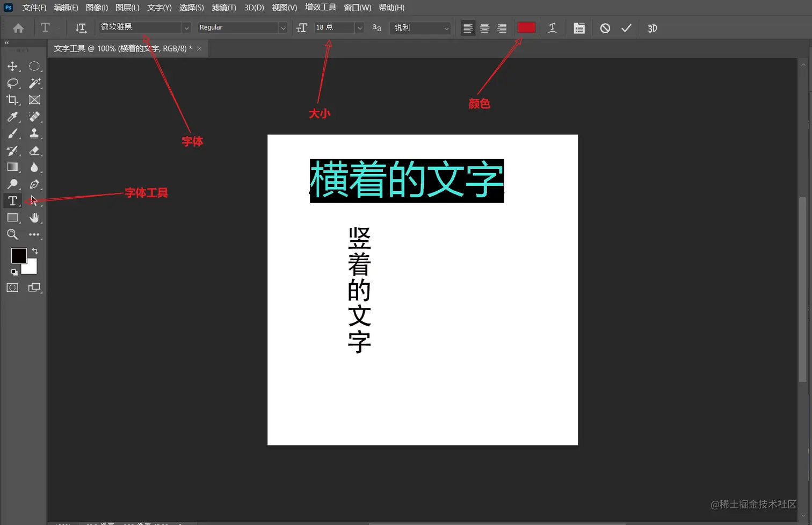812x525 pixels.
Task: Toggle Character and Paragraph panels
Action: pyautogui.click(x=579, y=28)
